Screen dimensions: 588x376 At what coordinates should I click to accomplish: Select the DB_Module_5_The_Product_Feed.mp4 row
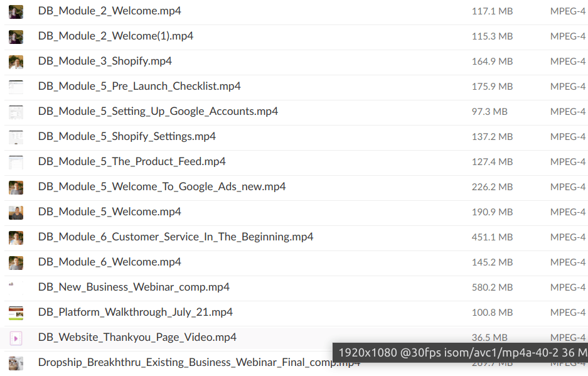coord(132,162)
